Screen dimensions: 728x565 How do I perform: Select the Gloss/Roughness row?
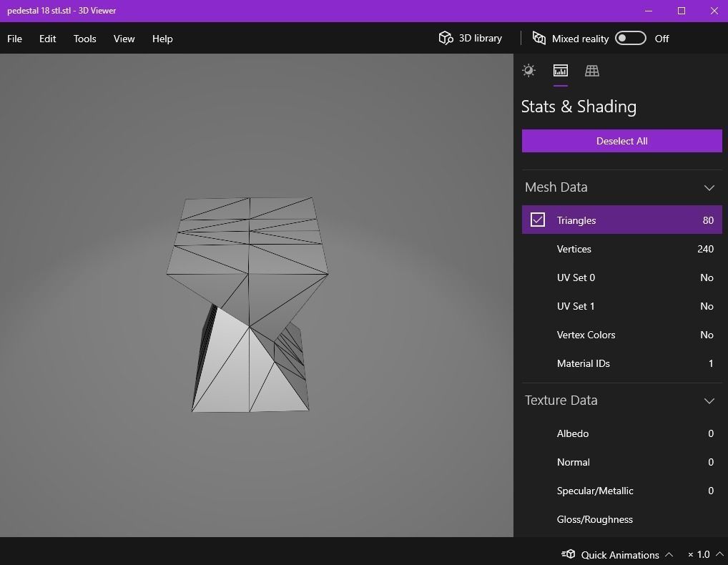tap(621, 519)
